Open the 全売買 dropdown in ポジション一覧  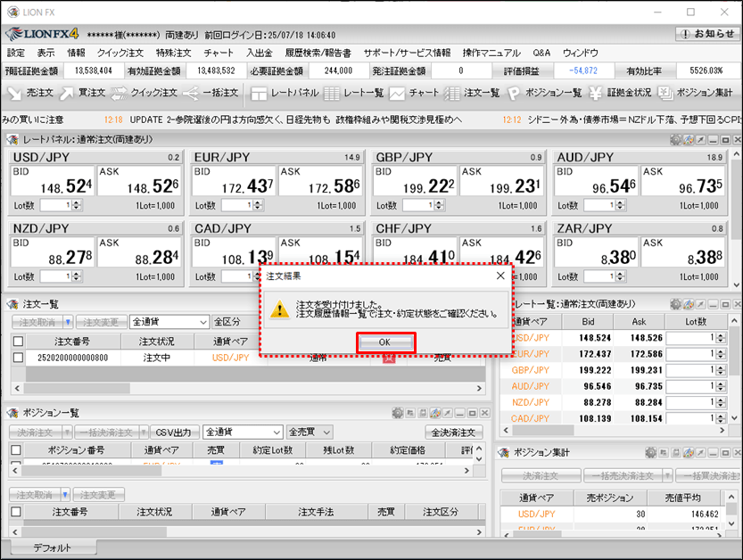click(310, 432)
